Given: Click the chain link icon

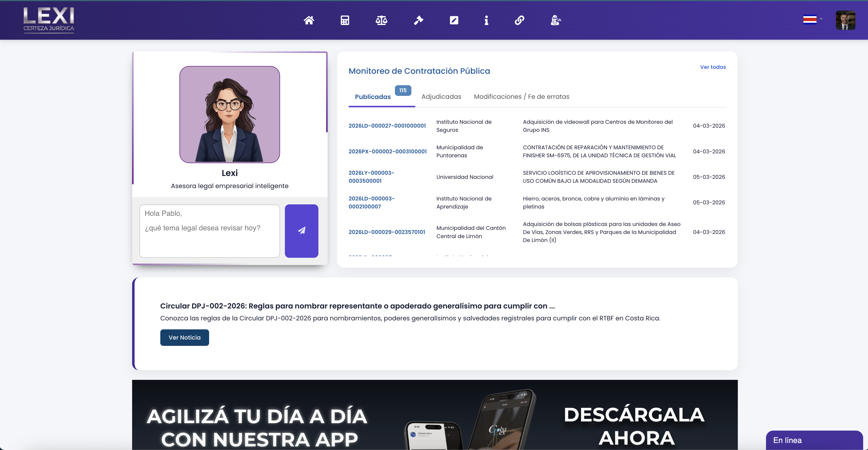Looking at the screenshot, I should pos(519,21).
